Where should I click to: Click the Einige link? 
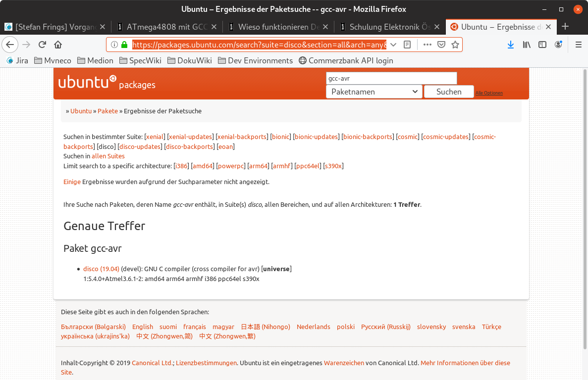[x=72, y=182]
